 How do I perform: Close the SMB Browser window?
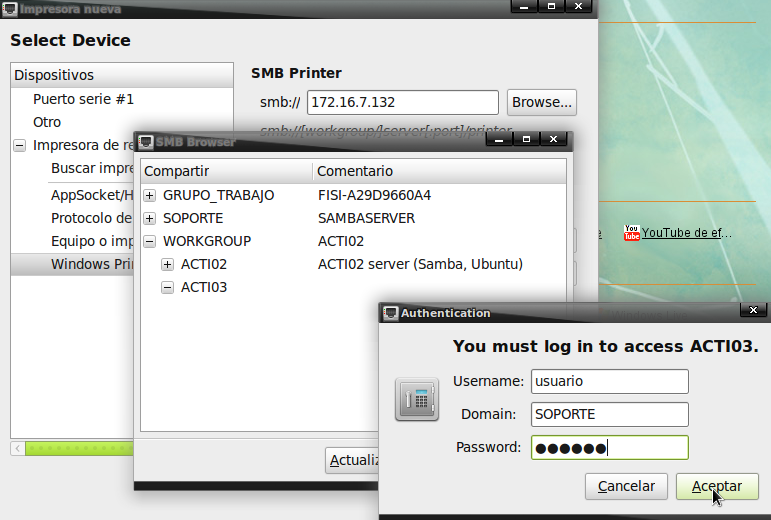pos(553,139)
